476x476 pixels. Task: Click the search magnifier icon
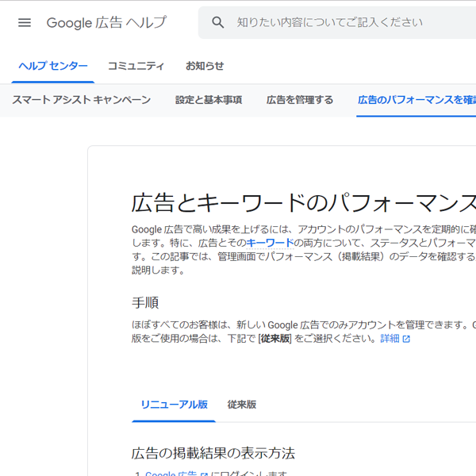pos(217,22)
